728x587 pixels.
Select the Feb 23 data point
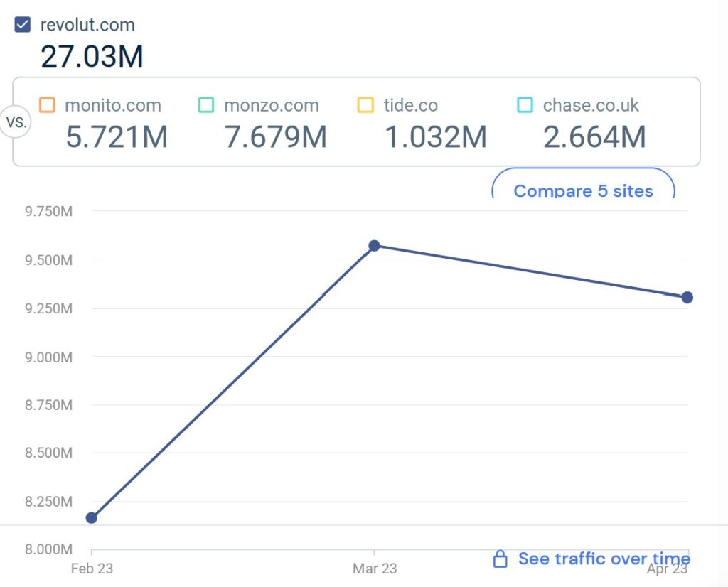point(92,518)
